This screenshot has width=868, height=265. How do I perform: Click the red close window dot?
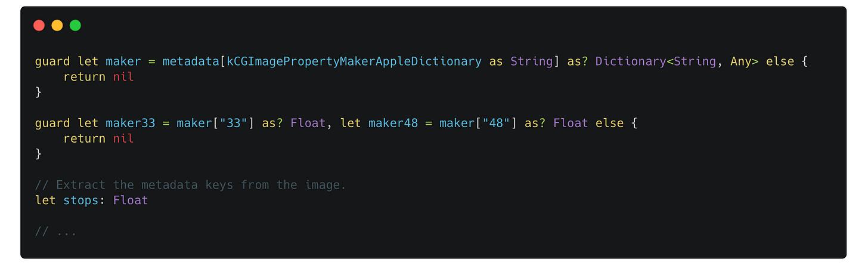[39, 25]
